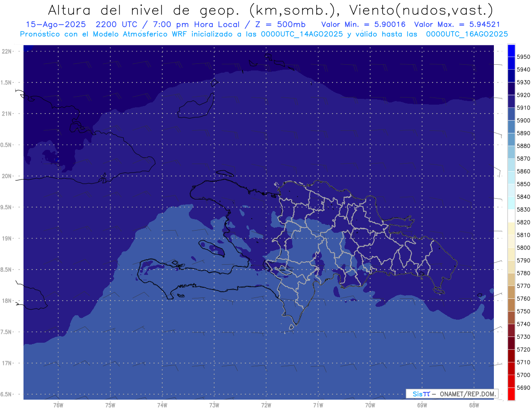Click the '70W' longitude label

(x=370, y=405)
